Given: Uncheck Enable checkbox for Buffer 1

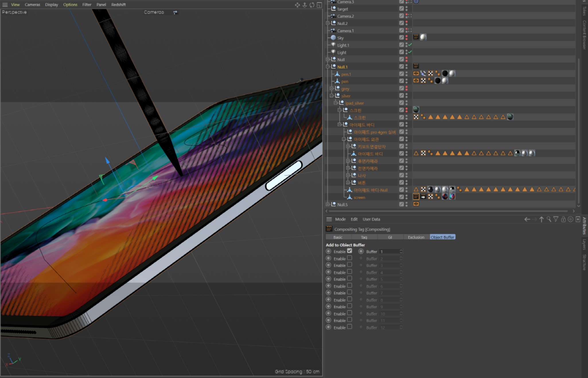Looking at the screenshot, I should click(349, 251).
